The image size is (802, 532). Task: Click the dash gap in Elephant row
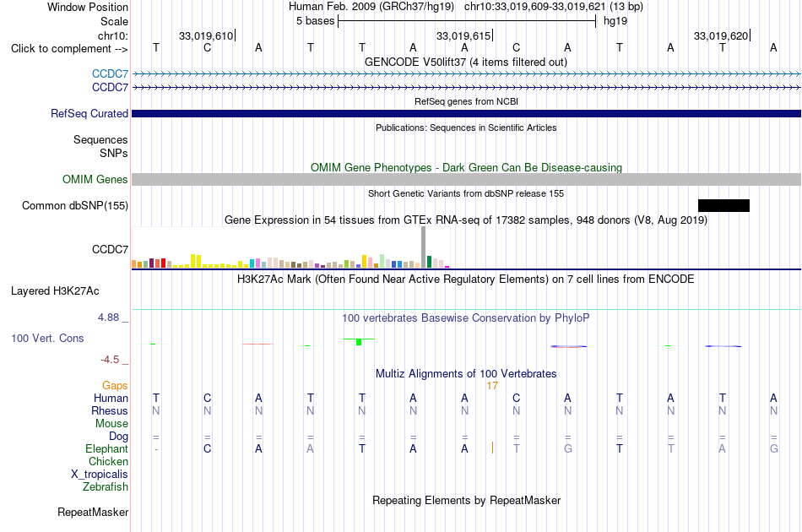pyautogui.click(x=156, y=448)
